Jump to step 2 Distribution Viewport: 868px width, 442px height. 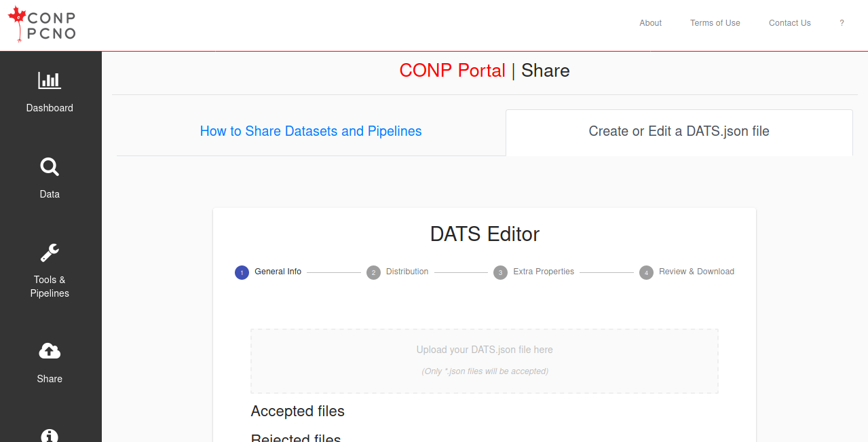[x=373, y=272]
